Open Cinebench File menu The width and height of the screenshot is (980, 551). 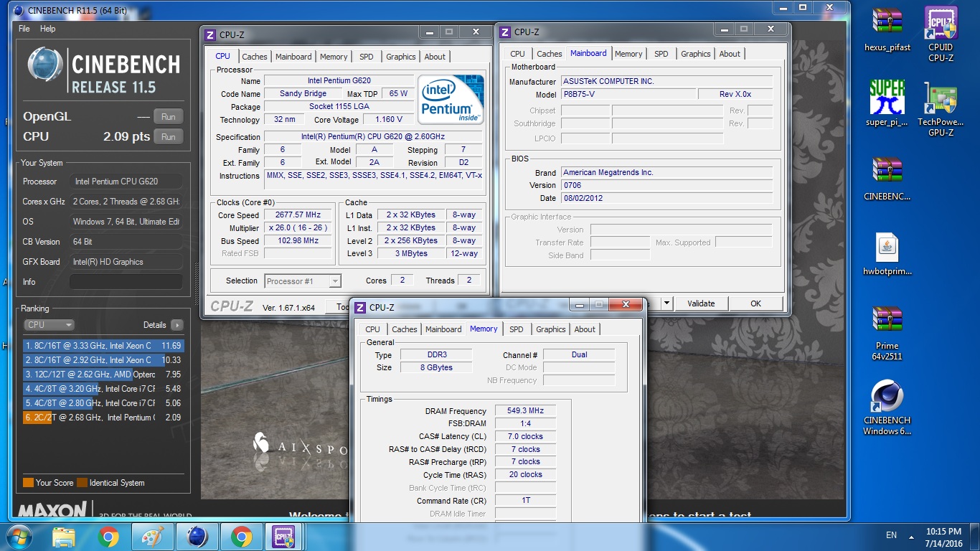pyautogui.click(x=24, y=29)
